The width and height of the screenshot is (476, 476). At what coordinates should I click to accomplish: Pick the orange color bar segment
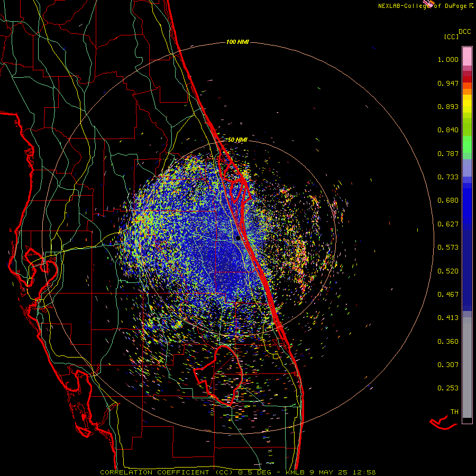coord(467,91)
